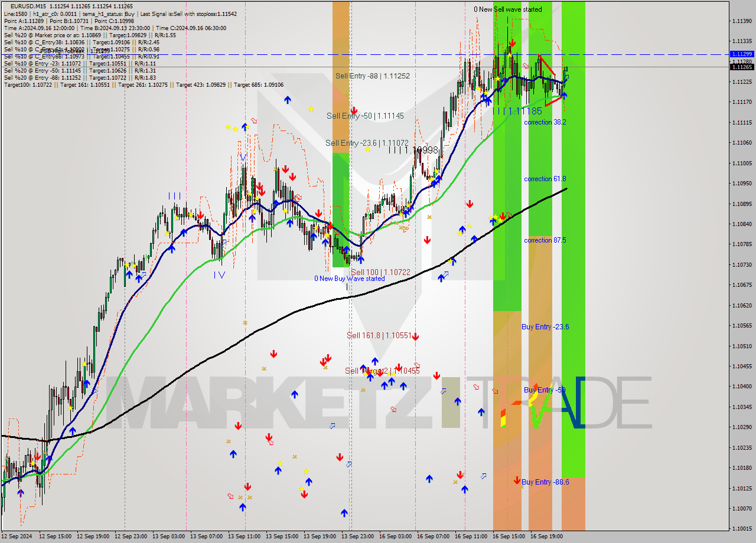Click the dark 1.11265 current price tag
Screen dimensions: 756x543
point(742,67)
